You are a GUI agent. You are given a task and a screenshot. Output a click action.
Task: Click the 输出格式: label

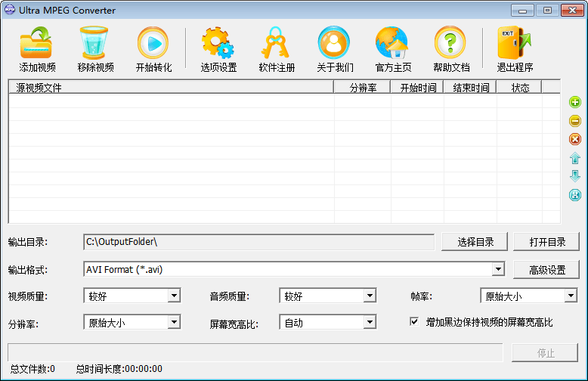(x=28, y=270)
